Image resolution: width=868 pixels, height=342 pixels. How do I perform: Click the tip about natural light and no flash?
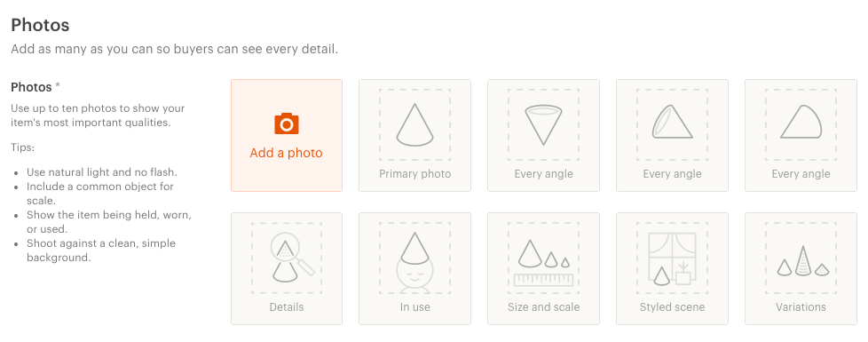[102, 172]
